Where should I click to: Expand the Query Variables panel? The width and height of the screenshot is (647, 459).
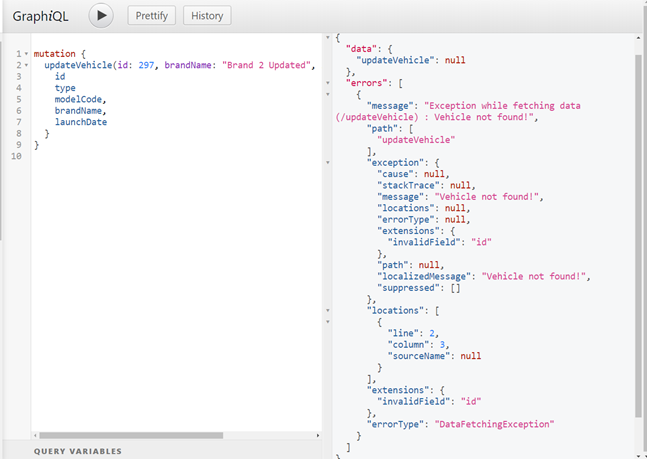[78, 451]
